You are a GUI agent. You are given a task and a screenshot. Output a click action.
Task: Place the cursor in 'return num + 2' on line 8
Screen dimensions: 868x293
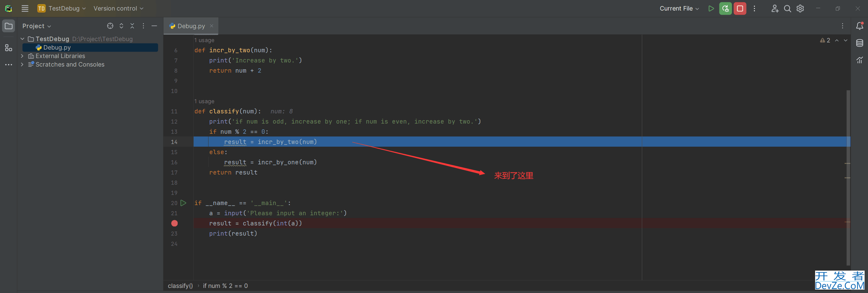(235, 71)
